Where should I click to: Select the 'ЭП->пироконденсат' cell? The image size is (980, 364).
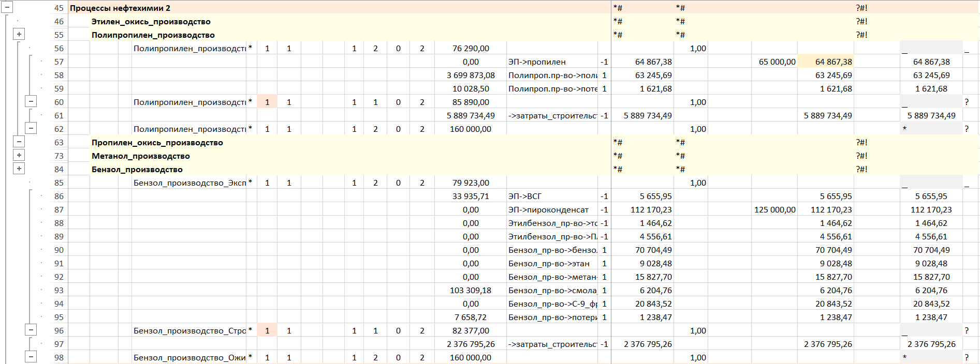click(551, 210)
